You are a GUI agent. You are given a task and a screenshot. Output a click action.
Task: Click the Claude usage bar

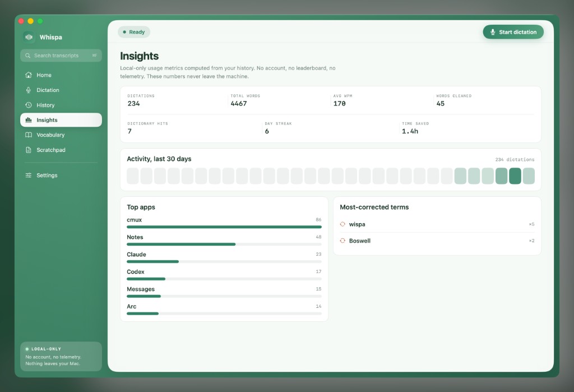[x=224, y=261]
